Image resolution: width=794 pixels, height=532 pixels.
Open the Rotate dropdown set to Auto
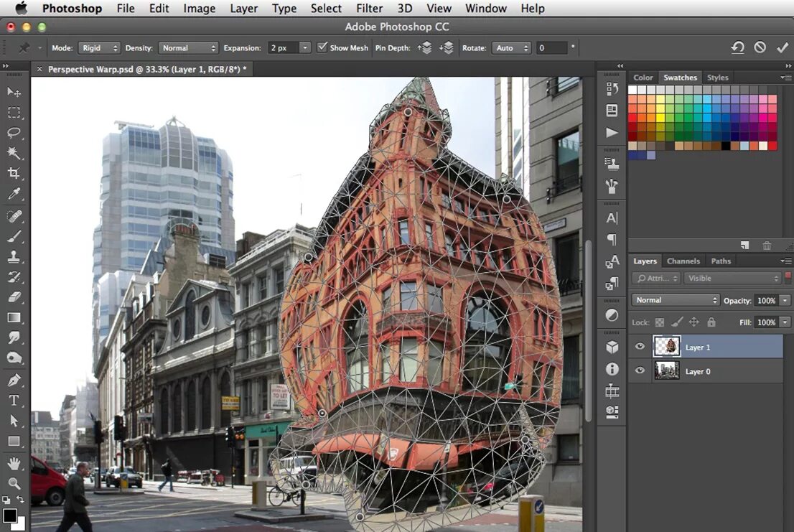click(511, 48)
